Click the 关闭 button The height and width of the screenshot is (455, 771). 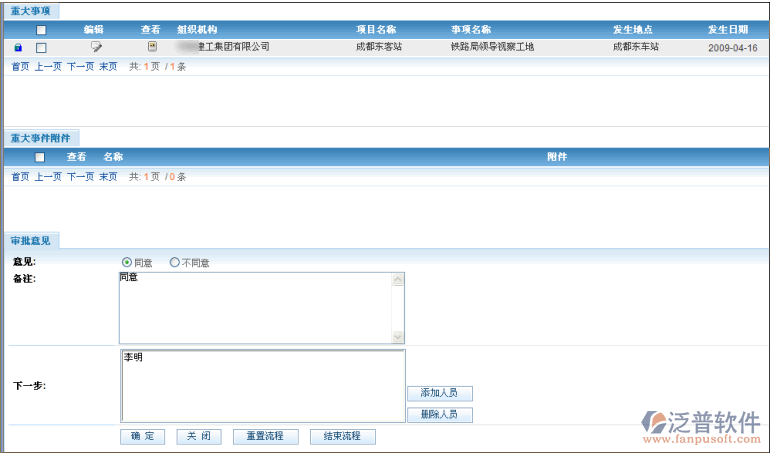coord(199,436)
